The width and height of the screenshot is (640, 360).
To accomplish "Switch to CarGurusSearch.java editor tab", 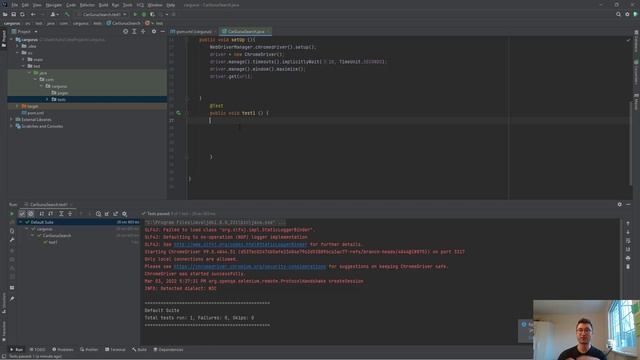I will pos(246,31).
